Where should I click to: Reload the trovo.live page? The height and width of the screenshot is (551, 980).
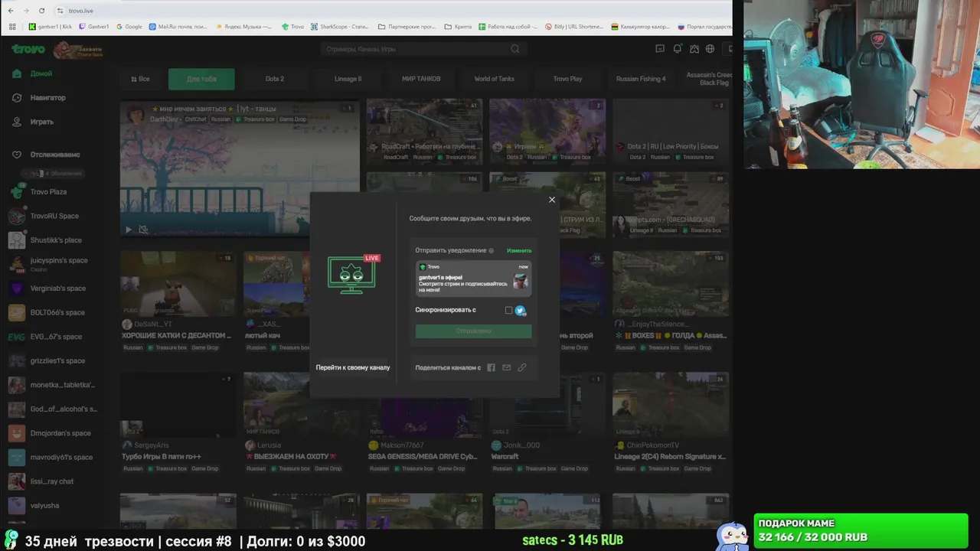(x=41, y=11)
